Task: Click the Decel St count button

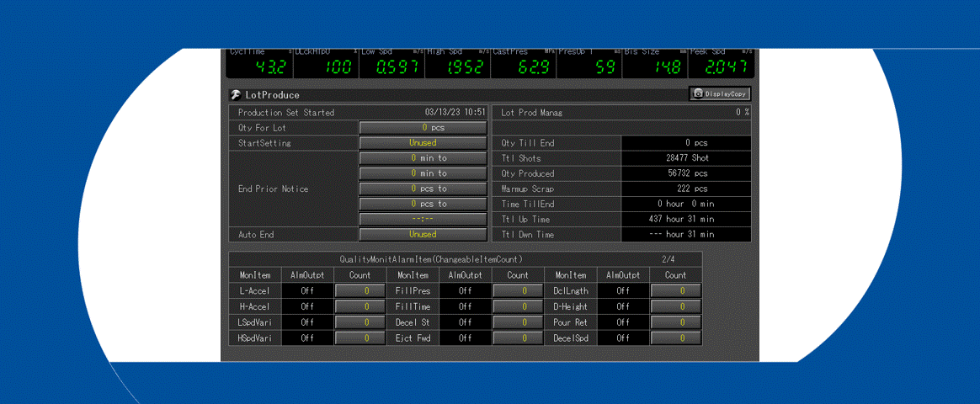Action: (x=518, y=322)
